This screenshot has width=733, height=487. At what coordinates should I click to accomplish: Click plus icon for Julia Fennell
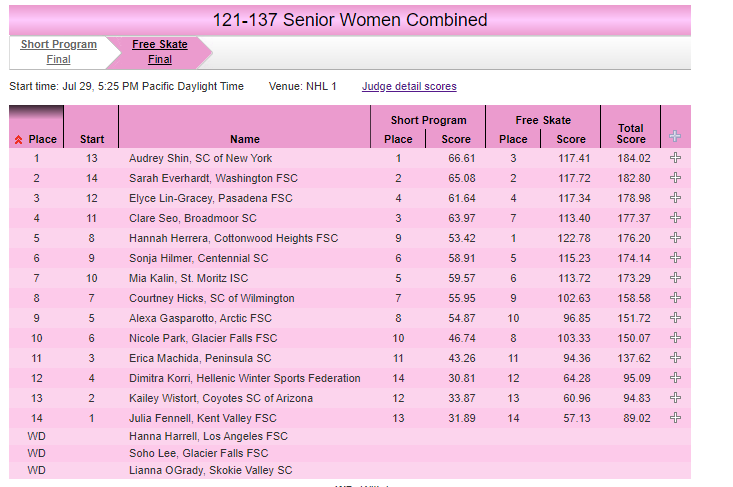point(675,418)
